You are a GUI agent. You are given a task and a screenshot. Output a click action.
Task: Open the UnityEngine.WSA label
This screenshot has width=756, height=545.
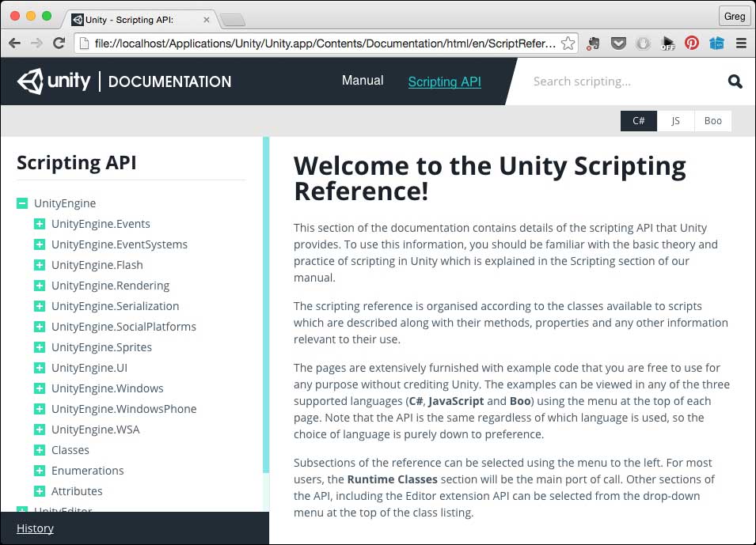pyautogui.click(x=96, y=430)
